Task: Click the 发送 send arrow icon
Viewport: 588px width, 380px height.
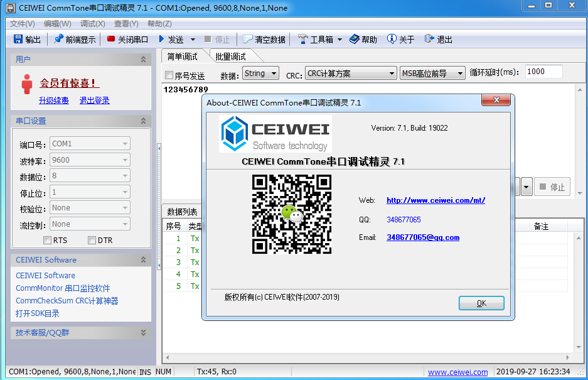Action: (162, 39)
